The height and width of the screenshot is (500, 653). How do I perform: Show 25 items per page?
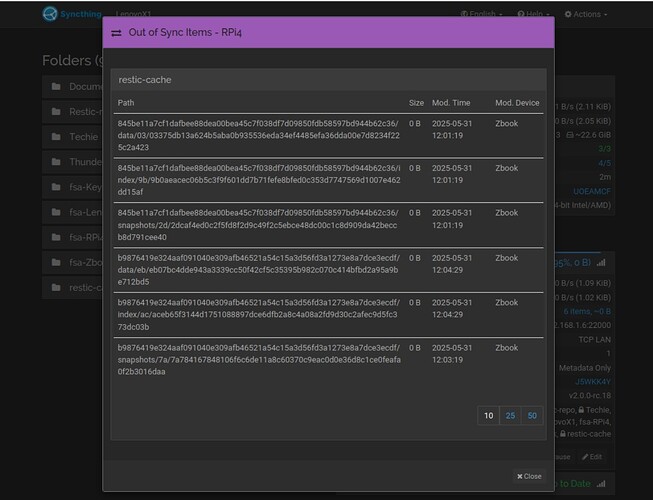tap(510, 415)
